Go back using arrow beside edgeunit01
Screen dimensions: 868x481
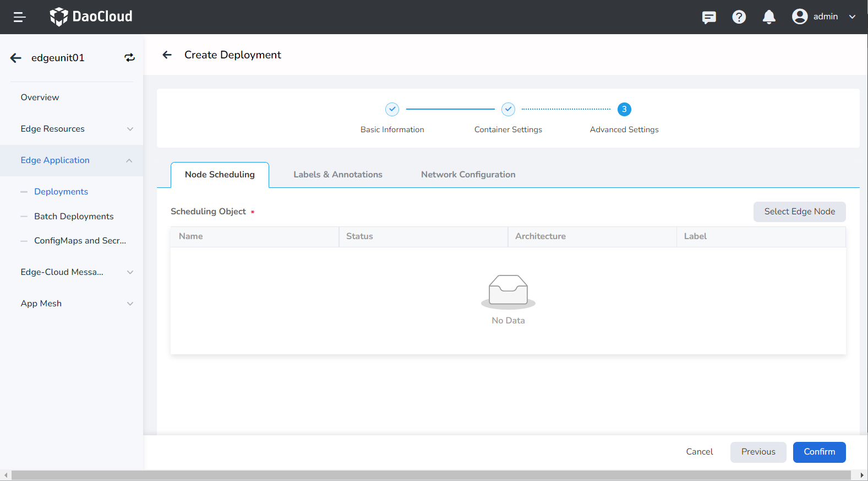coord(16,58)
